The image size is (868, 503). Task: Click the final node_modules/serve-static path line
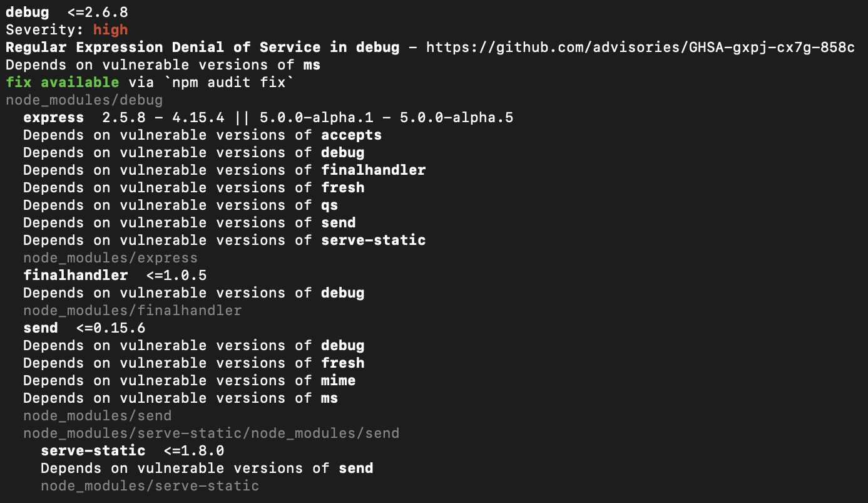tap(150, 486)
